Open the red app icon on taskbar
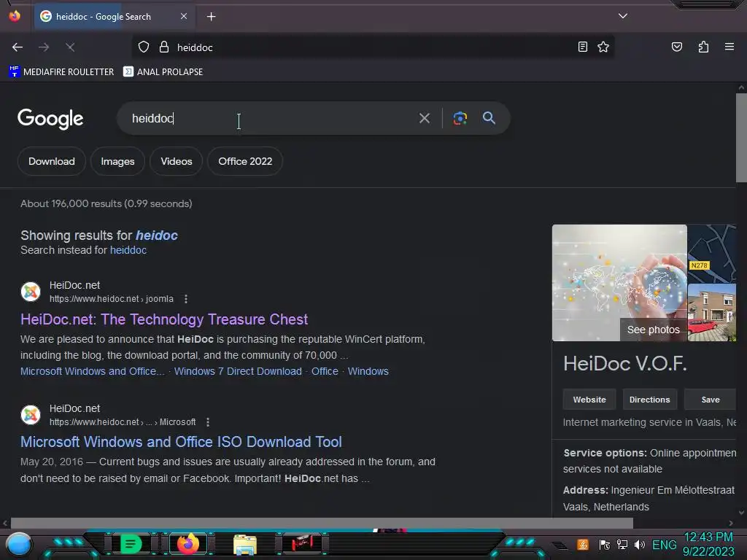Viewport: 747px width, 560px height. [302, 542]
